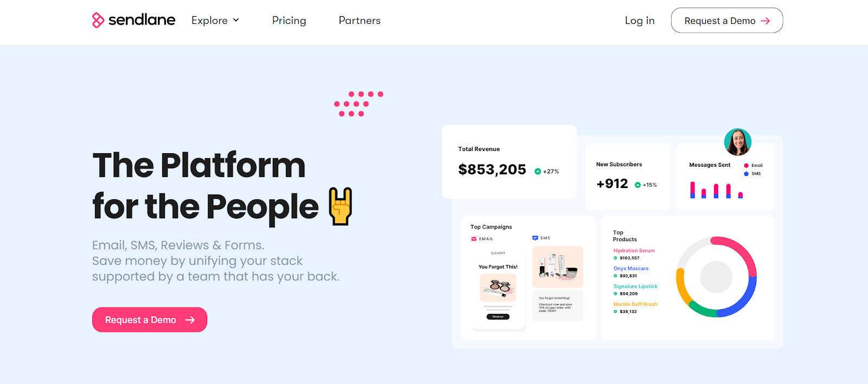Click the Top Products donut chart
Screen dimensions: 868x384
pyautogui.click(x=716, y=277)
